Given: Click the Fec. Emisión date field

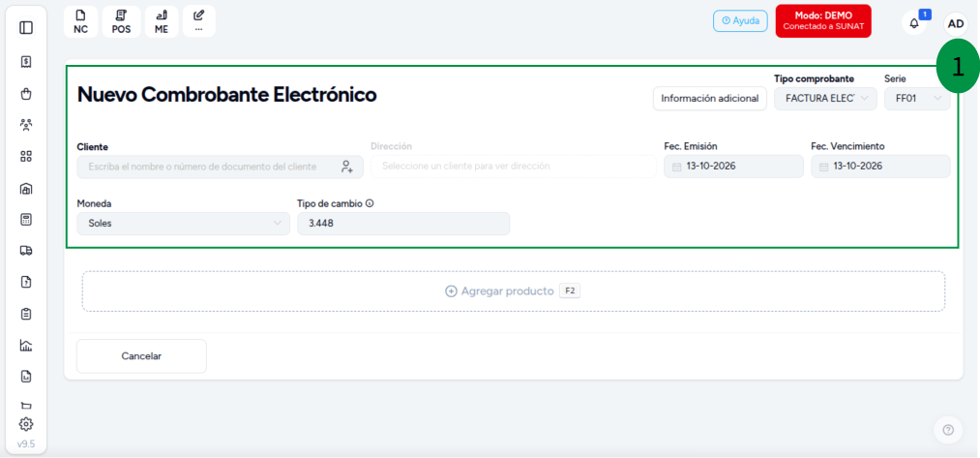Looking at the screenshot, I should point(733,168).
